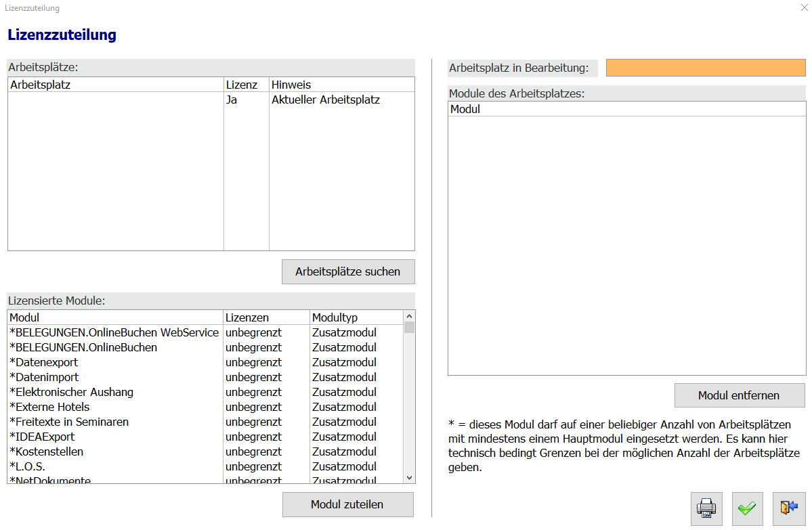
Task: Close the Lizenzzuteilung window
Action: point(803,8)
